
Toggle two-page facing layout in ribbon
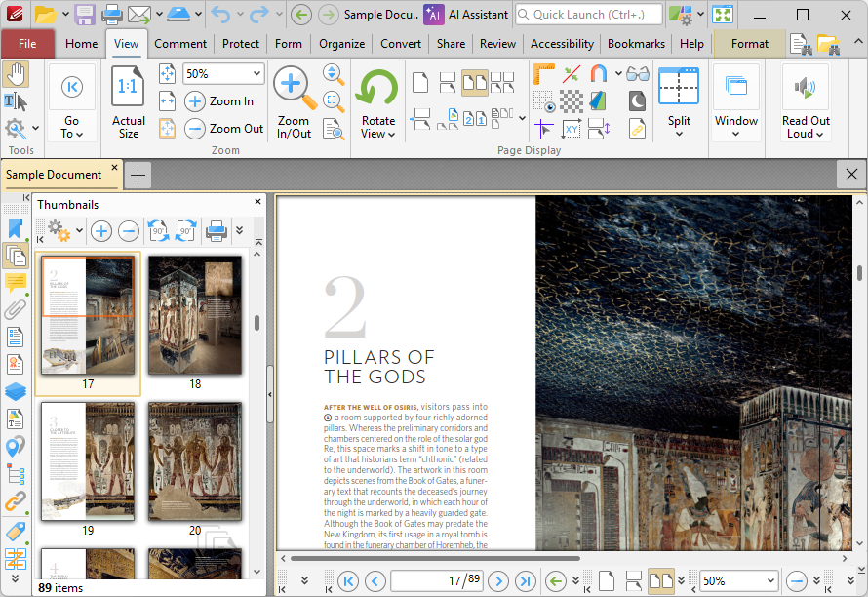coord(475,83)
